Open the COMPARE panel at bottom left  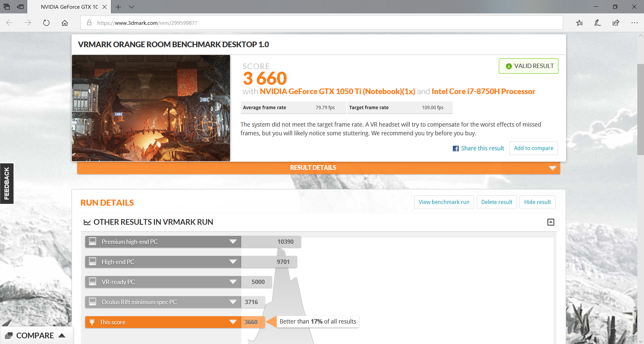[36, 335]
